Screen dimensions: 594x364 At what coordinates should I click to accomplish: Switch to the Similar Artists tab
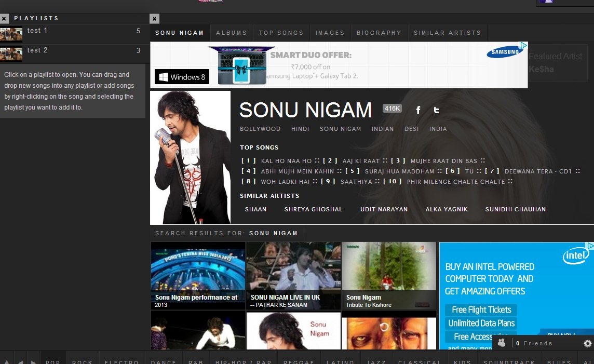pyautogui.click(x=448, y=33)
